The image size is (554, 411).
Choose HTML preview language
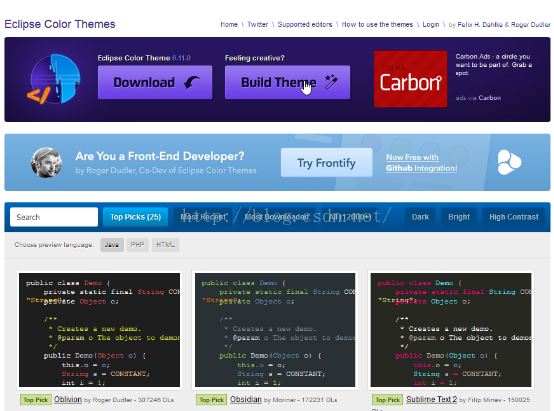pos(165,245)
